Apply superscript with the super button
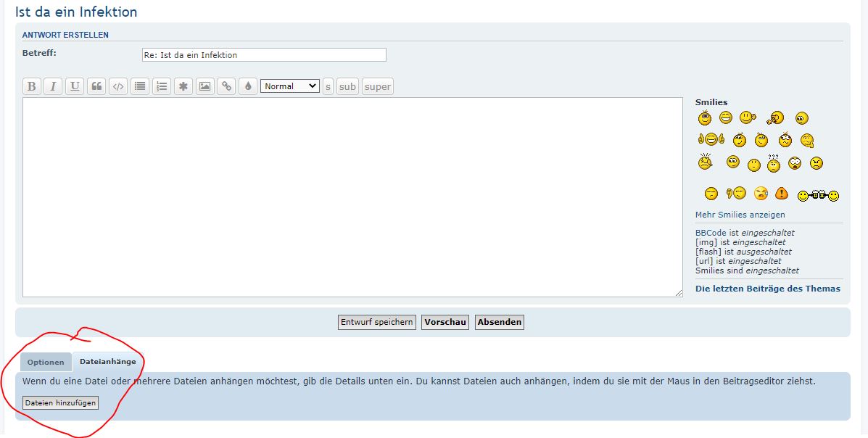 377,86
